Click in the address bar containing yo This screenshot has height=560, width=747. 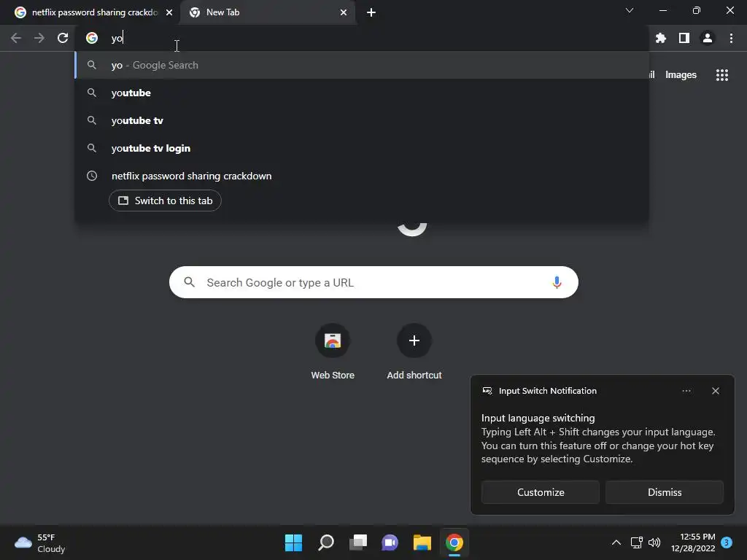click(x=362, y=38)
